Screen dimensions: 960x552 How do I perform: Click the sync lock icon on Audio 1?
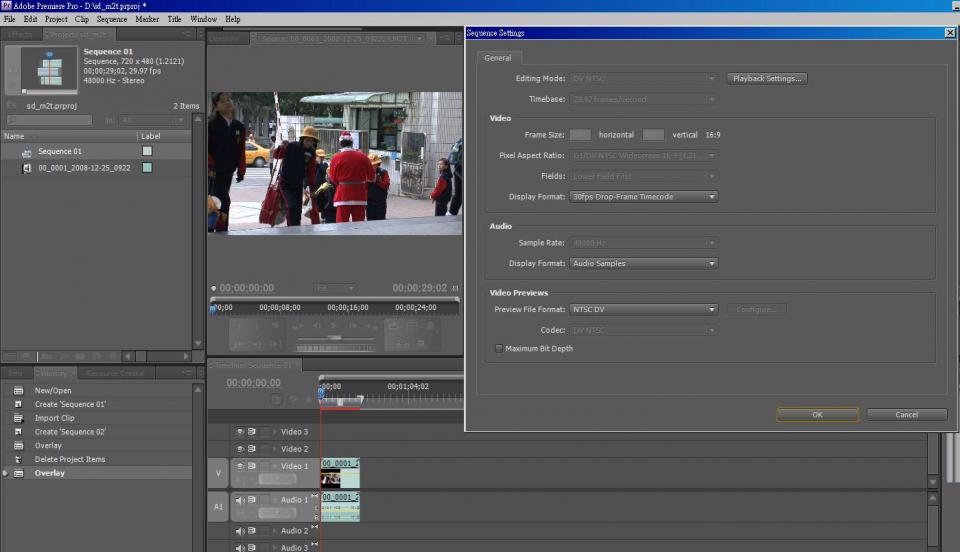[252, 500]
